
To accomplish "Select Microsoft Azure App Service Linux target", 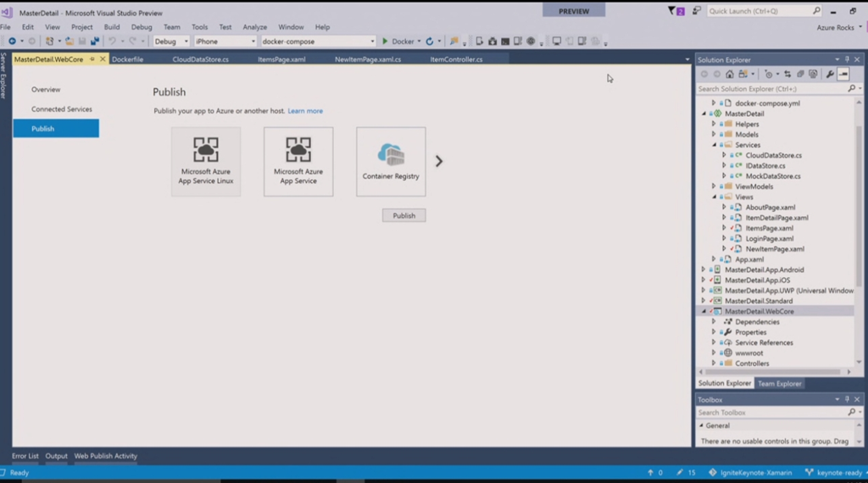I will coord(206,162).
